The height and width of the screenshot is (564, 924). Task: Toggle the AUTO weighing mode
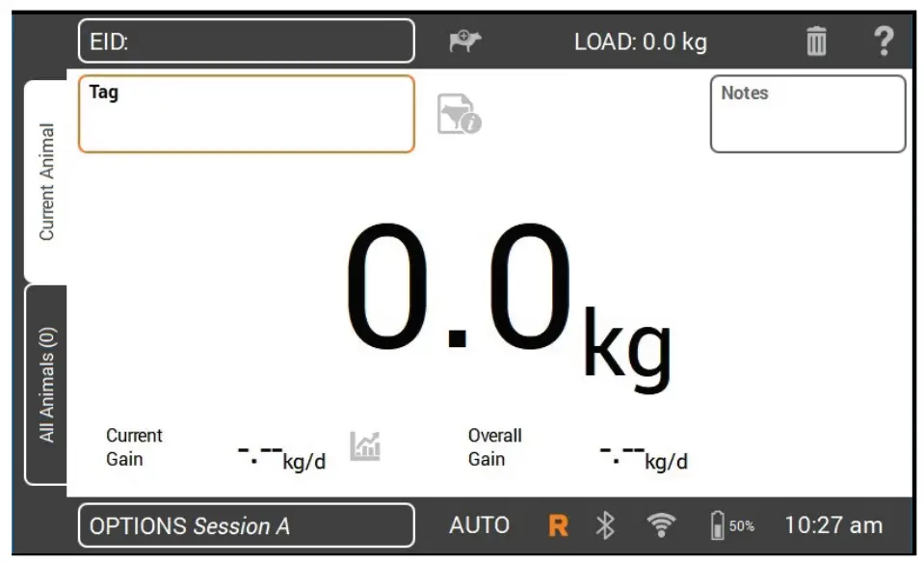(x=479, y=525)
